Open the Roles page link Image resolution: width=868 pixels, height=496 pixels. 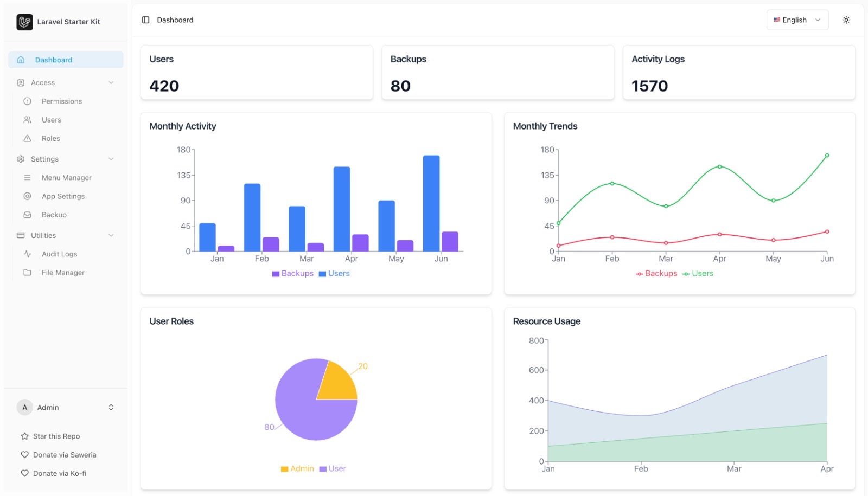pos(50,139)
